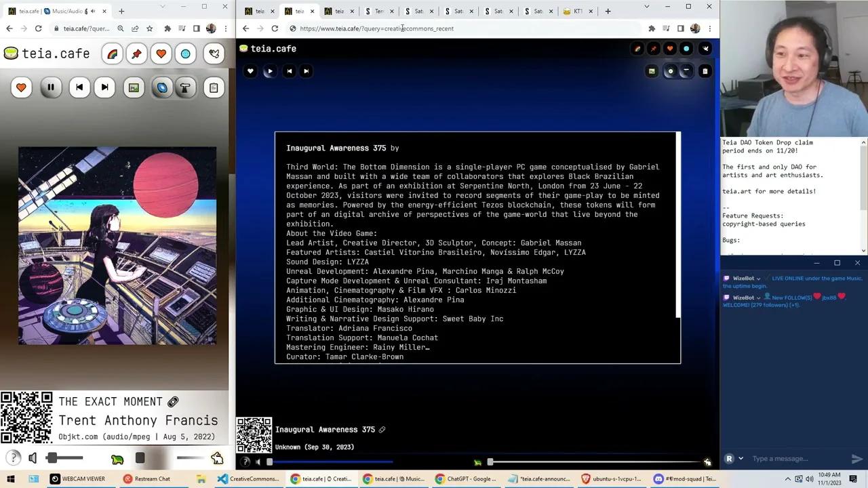Viewport: 868px width, 488px height.
Task: Toggle the dark tower icon button in left toolbar
Action: (185, 87)
